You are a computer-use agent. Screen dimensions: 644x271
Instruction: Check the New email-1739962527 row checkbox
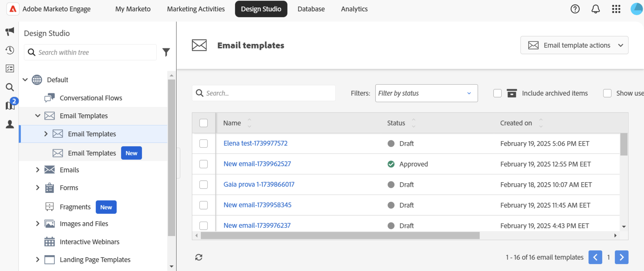[x=203, y=164]
